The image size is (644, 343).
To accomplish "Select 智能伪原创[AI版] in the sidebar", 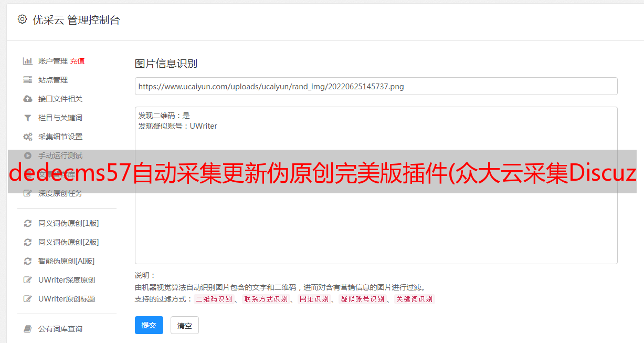I will pos(67,261).
